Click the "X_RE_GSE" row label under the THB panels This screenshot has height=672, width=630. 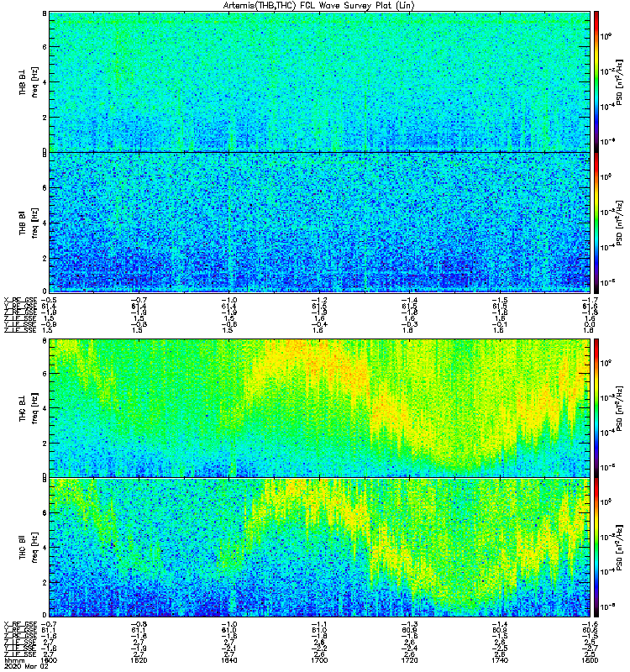point(20,301)
